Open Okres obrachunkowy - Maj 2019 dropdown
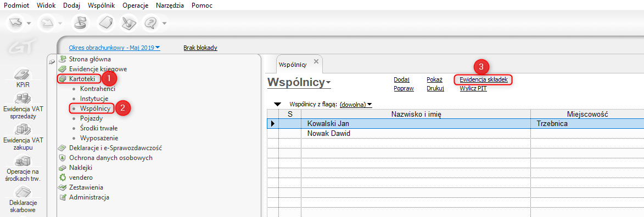Viewport: 644px width, 217px height. coord(115,48)
